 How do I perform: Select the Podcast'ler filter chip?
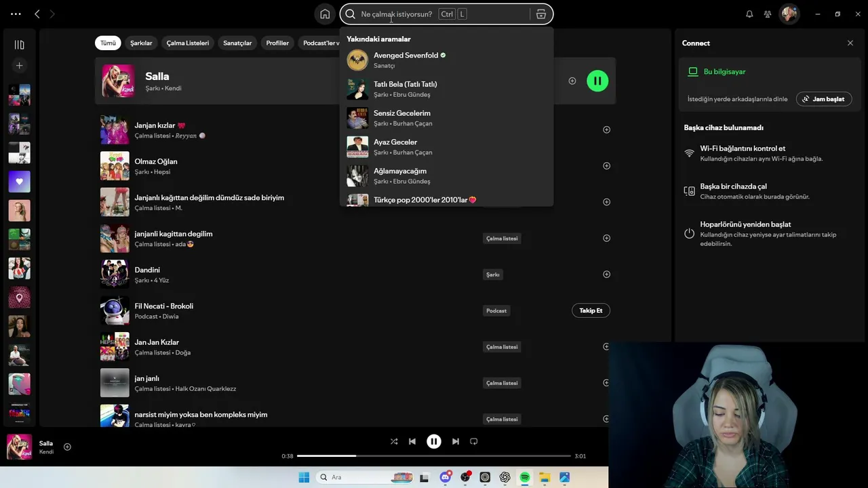coord(319,43)
